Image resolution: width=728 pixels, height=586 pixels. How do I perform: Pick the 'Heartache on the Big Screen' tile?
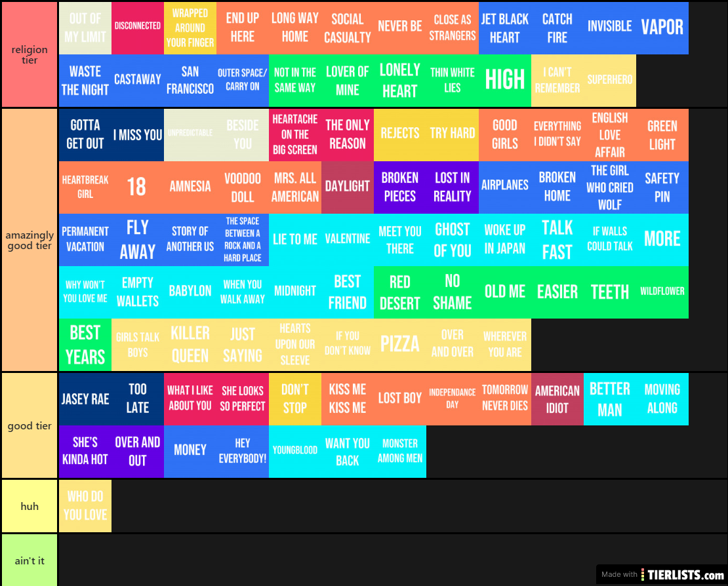(x=295, y=135)
